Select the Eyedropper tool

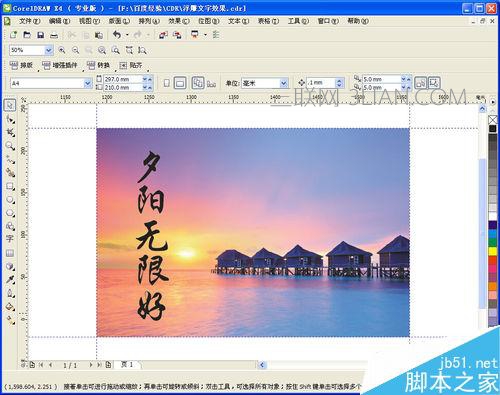[10, 279]
